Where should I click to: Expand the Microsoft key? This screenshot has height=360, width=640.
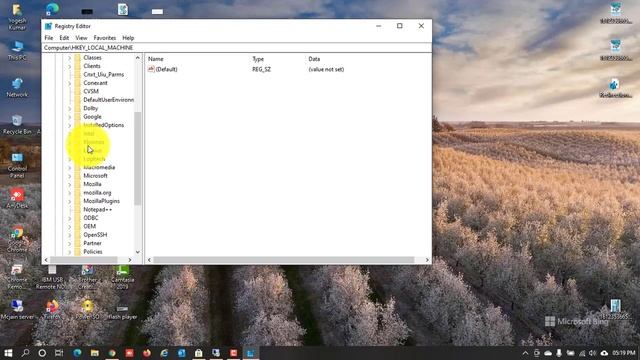(x=69, y=176)
